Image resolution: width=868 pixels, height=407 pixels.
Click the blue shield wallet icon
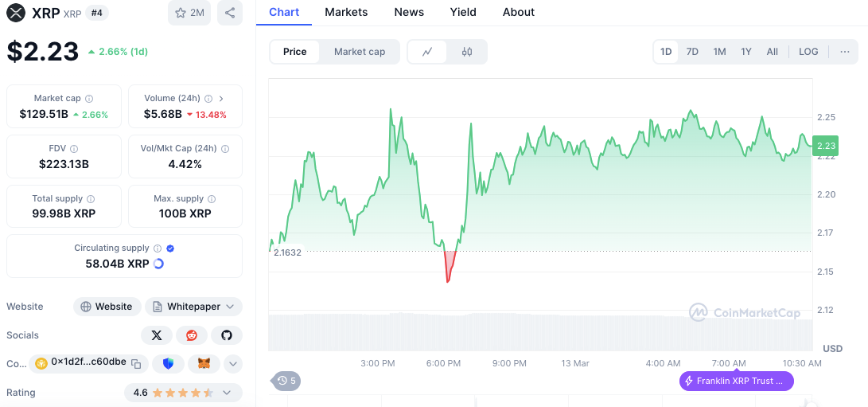(x=168, y=363)
